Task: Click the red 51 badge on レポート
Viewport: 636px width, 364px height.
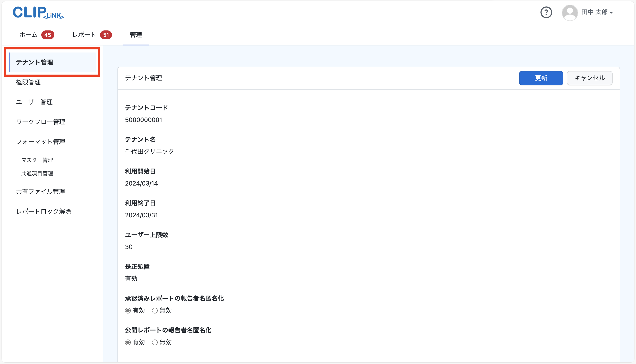Action: click(106, 35)
